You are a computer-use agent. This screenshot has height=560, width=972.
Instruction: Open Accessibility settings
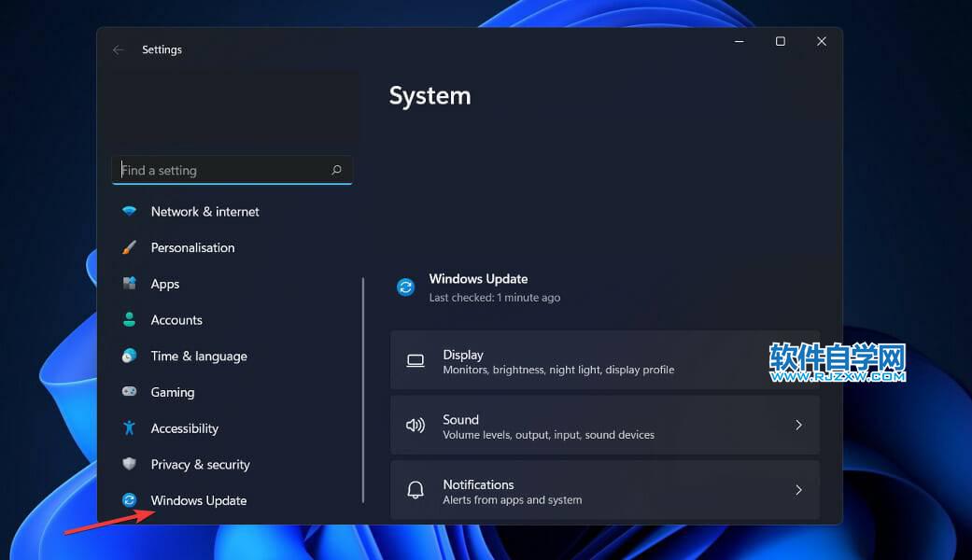pyautogui.click(x=185, y=428)
